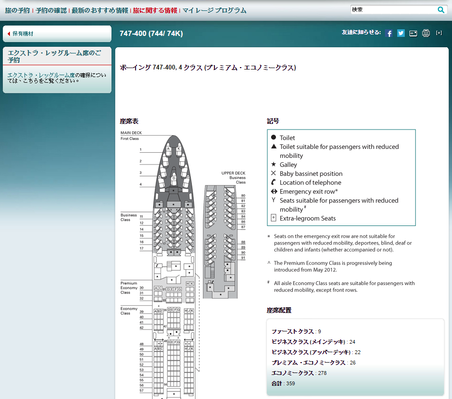
Task: Print the page using printer icon
Action: click(x=426, y=33)
